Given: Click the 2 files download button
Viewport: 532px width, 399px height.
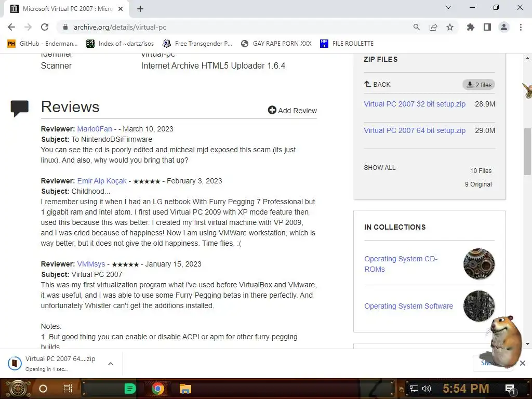Looking at the screenshot, I should 478,85.
